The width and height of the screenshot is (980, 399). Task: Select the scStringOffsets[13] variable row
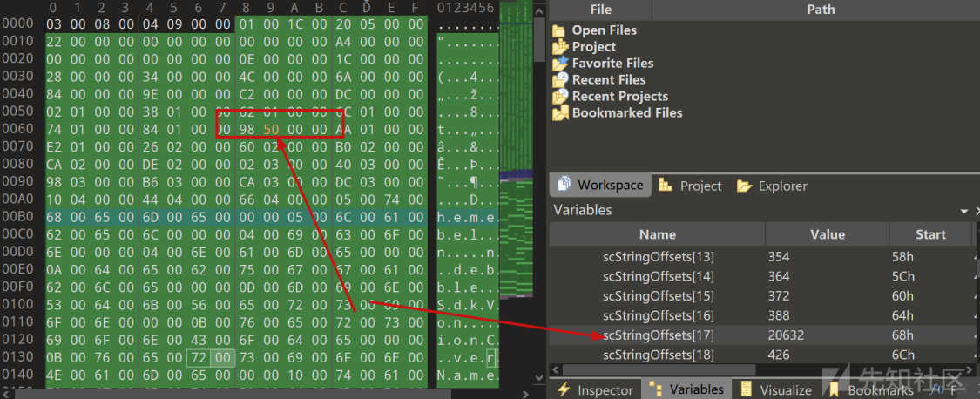click(658, 257)
